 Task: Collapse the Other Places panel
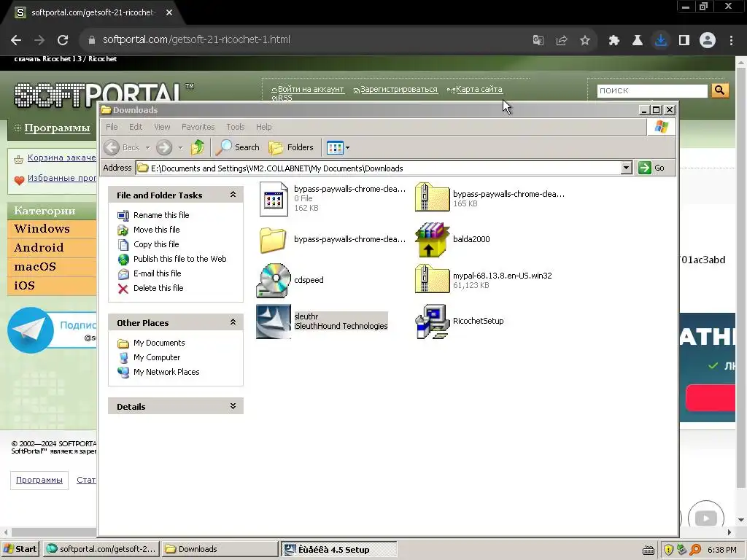click(x=233, y=322)
